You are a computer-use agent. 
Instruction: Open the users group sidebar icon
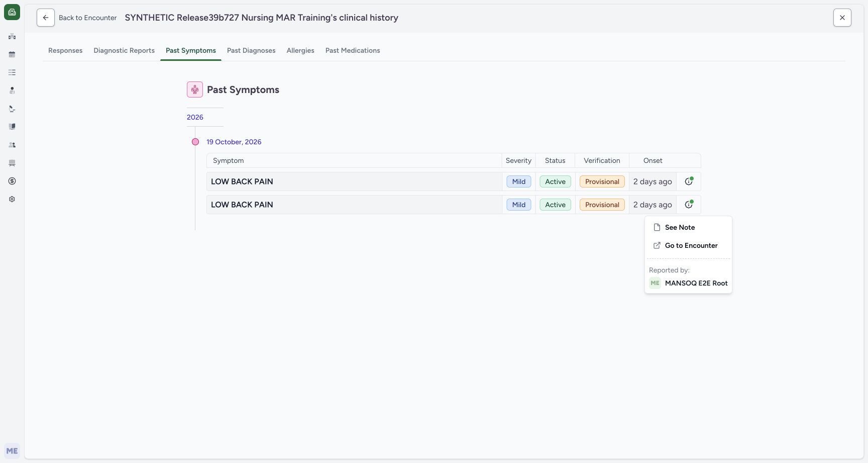click(12, 145)
